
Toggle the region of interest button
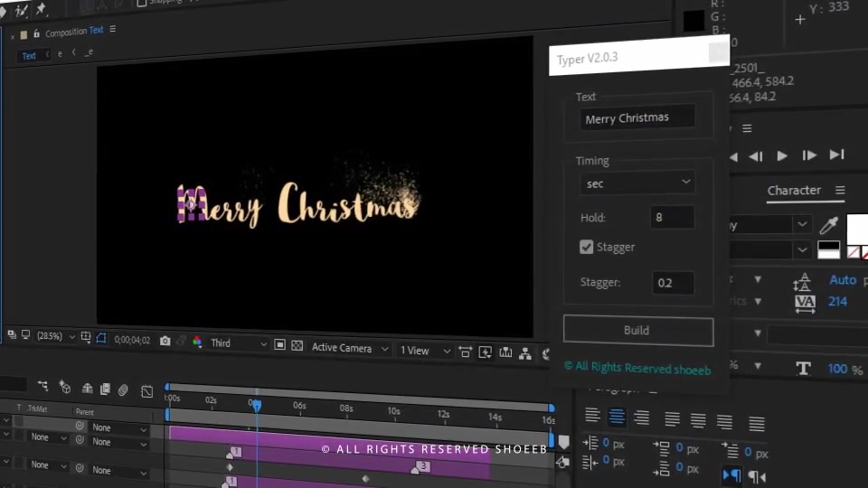point(279,344)
